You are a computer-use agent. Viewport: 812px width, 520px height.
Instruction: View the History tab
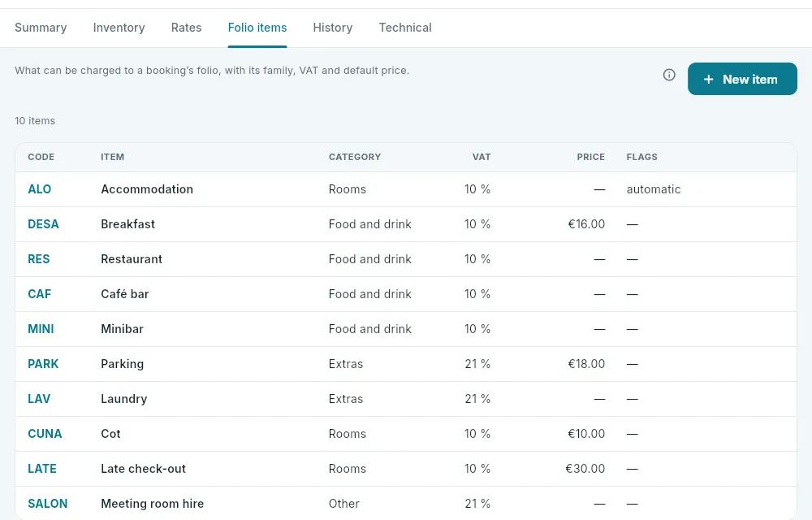(332, 28)
